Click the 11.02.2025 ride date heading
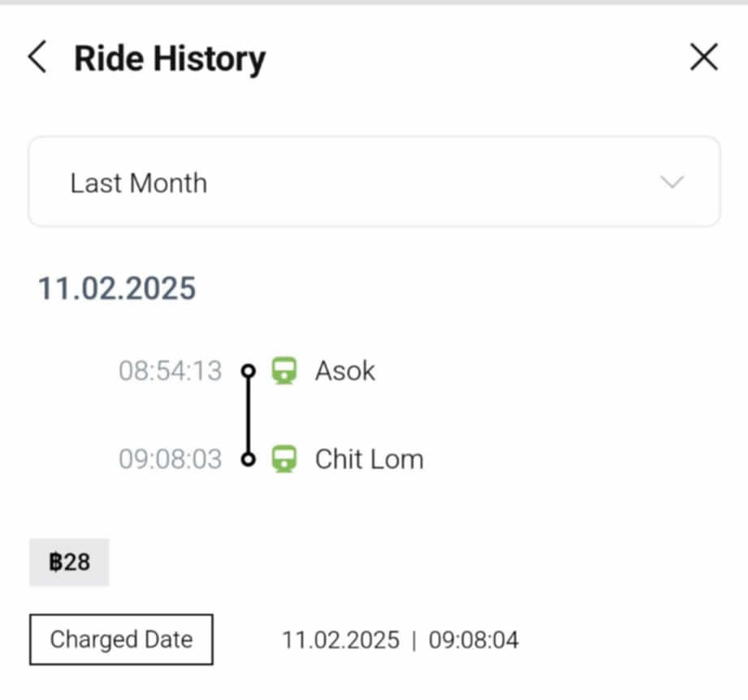The image size is (748, 700). (x=117, y=288)
